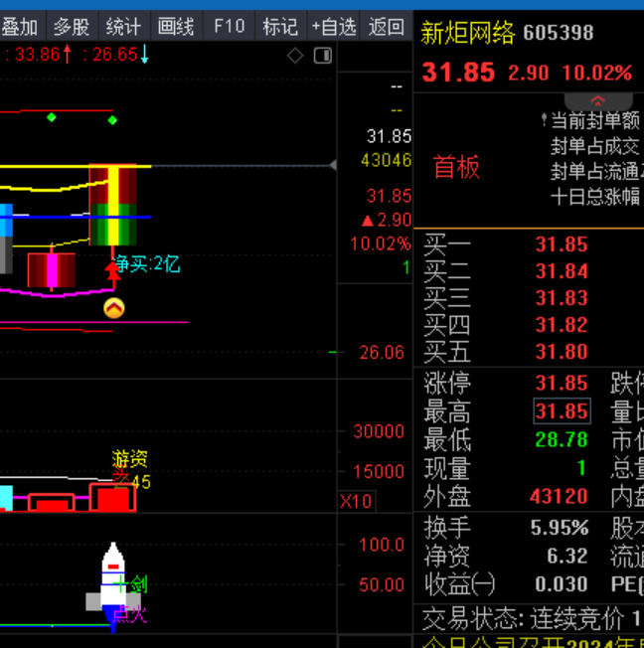Click the 43046 yellow volume figure
This screenshot has width=644, height=648.
[387, 160]
